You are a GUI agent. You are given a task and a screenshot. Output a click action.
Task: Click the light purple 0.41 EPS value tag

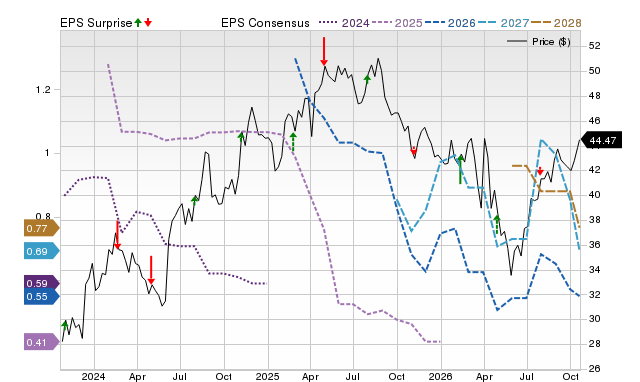[42, 342]
